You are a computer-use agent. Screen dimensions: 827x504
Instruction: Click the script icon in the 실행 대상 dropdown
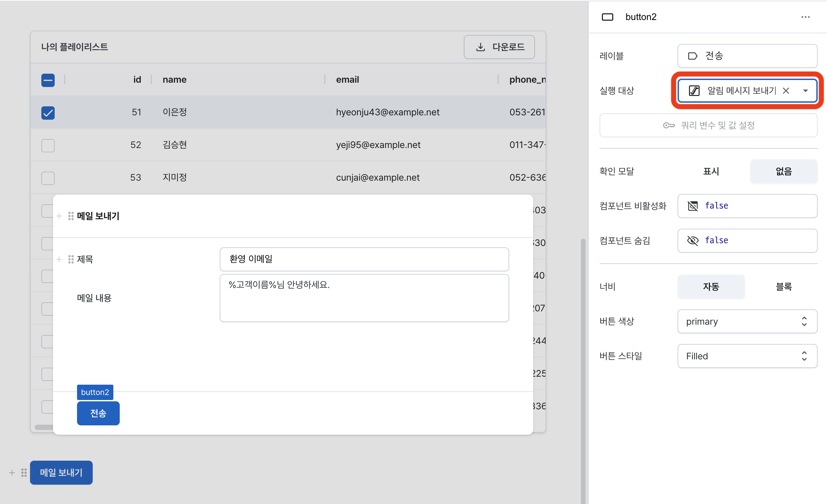pos(694,91)
